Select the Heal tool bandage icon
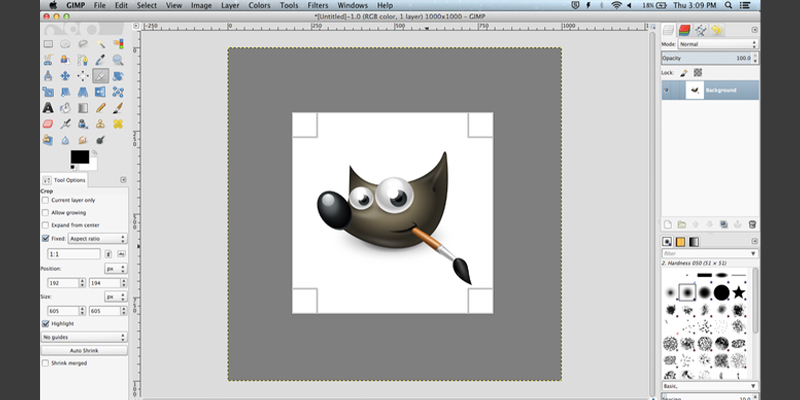Viewport: 800px width, 400px height. tap(118, 123)
